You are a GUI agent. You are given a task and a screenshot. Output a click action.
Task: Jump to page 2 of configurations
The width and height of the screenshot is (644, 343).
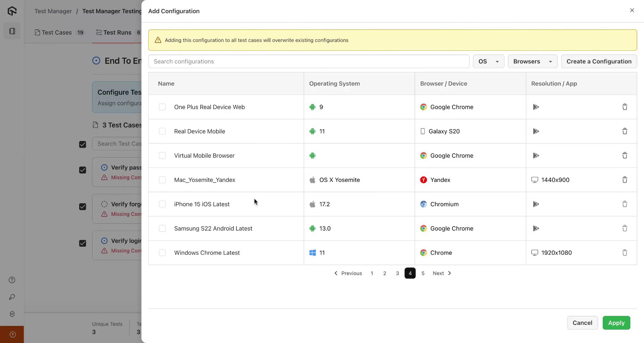[385, 273]
